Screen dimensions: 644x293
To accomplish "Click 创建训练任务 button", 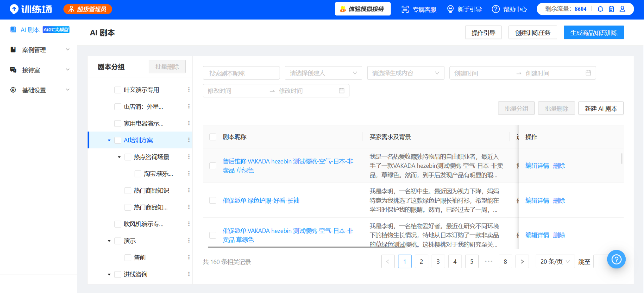I will tap(532, 33).
